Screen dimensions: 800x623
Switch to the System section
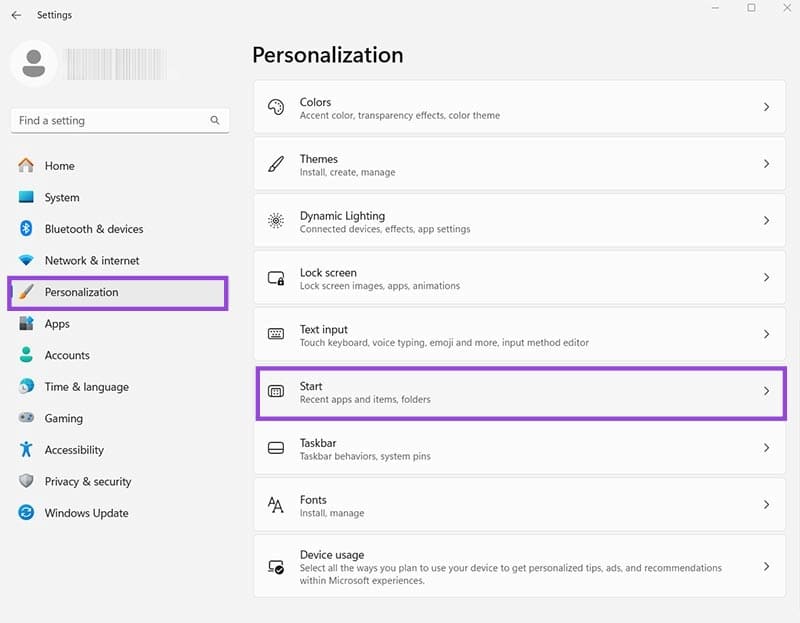(x=62, y=197)
